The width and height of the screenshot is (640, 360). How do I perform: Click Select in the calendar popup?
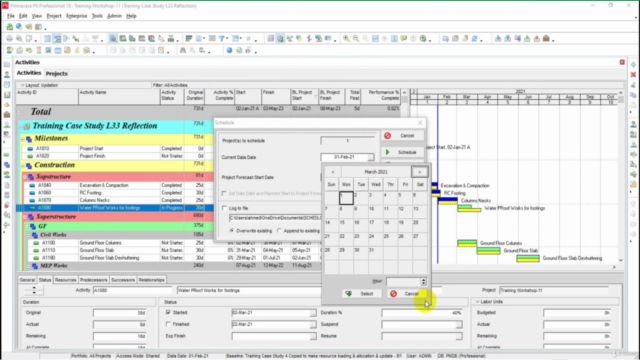click(x=362, y=293)
